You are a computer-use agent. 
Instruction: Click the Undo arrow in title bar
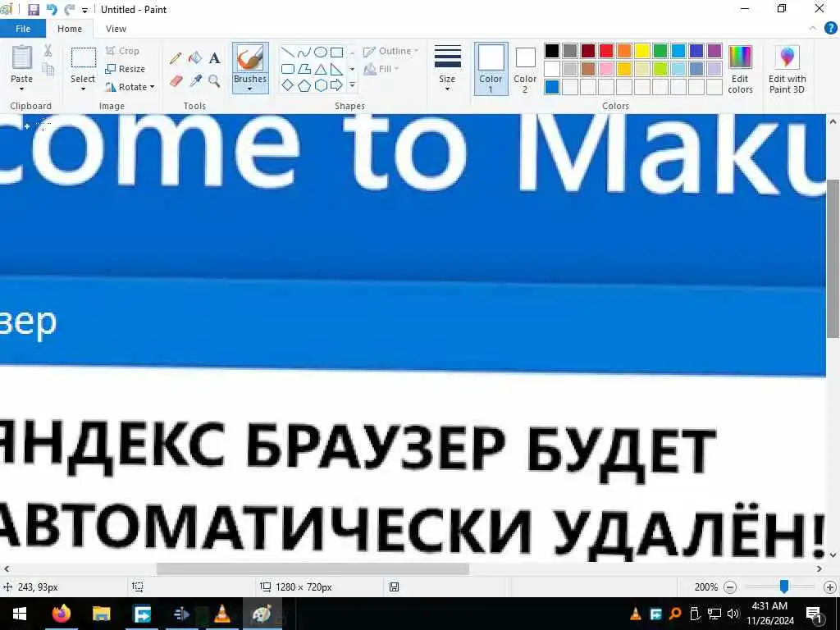click(x=52, y=10)
